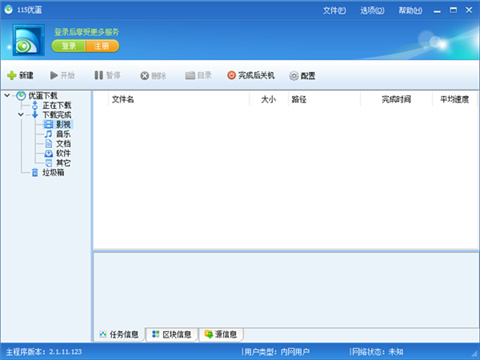Open the 文件 menu
The image size is (480, 360).
(334, 11)
